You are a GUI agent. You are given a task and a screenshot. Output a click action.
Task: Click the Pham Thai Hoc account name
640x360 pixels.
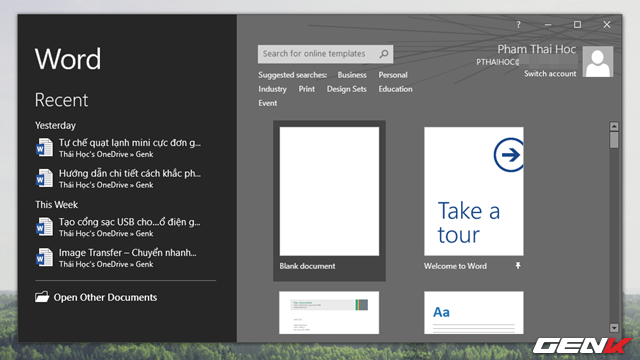coord(536,49)
